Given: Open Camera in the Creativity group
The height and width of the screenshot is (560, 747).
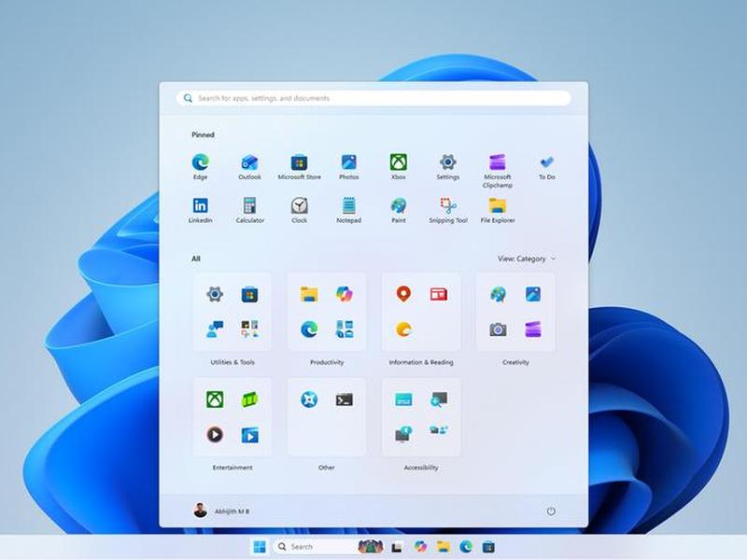Looking at the screenshot, I should 498,329.
